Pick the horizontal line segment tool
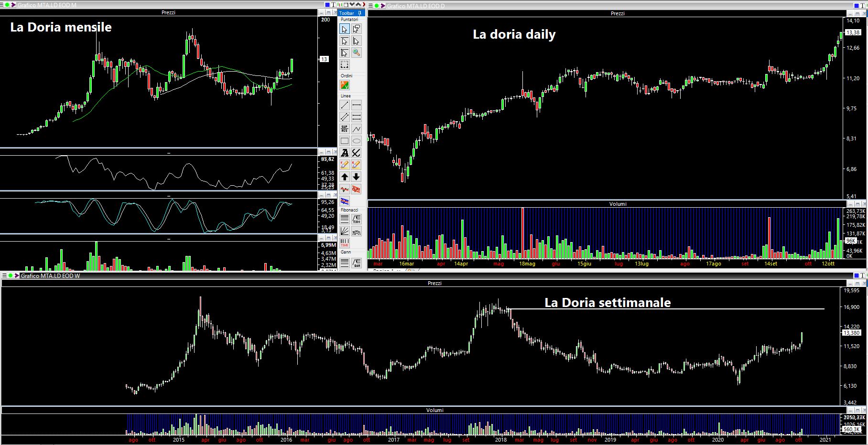Viewport: 868px width, 445px height. point(357,105)
